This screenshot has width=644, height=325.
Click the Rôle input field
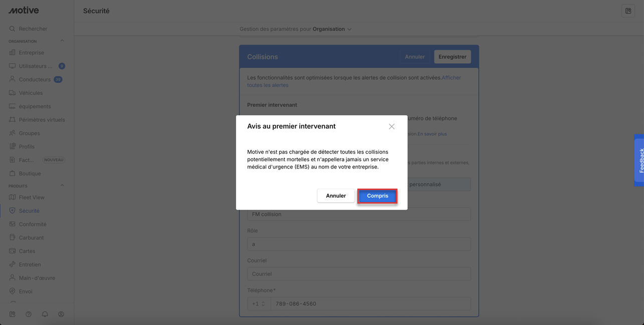point(359,244)
